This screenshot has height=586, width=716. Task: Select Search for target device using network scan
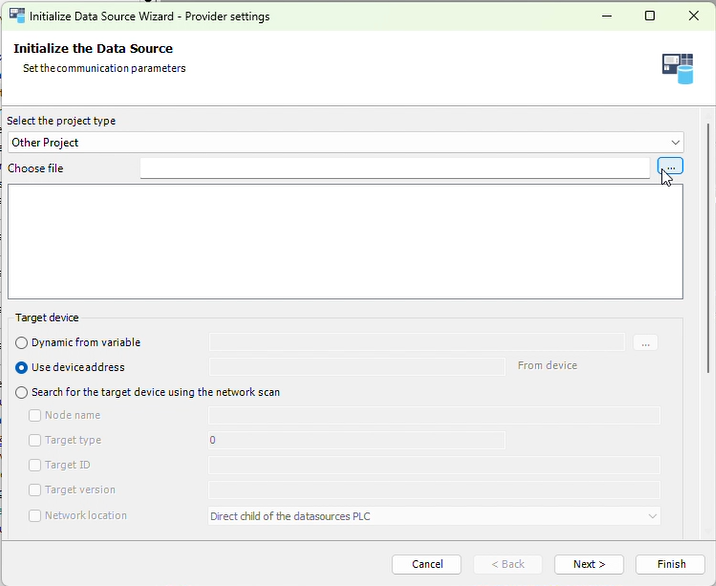tap(21, 392)
